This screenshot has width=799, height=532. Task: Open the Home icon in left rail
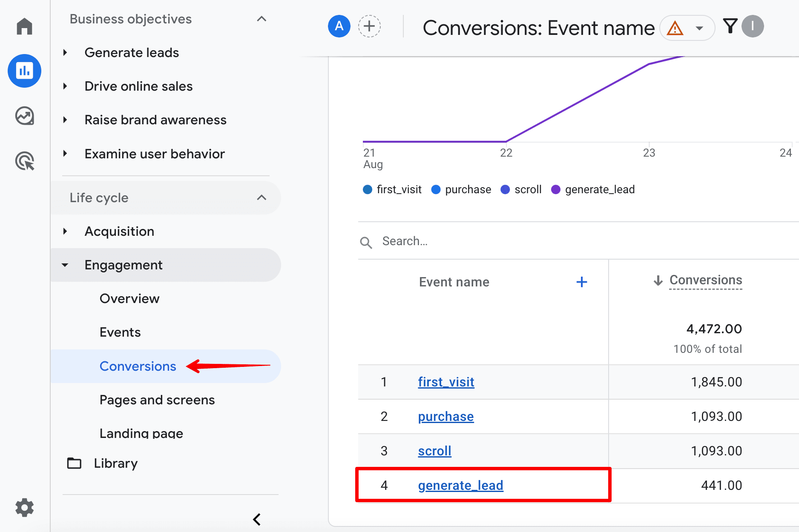pos(24,26)
